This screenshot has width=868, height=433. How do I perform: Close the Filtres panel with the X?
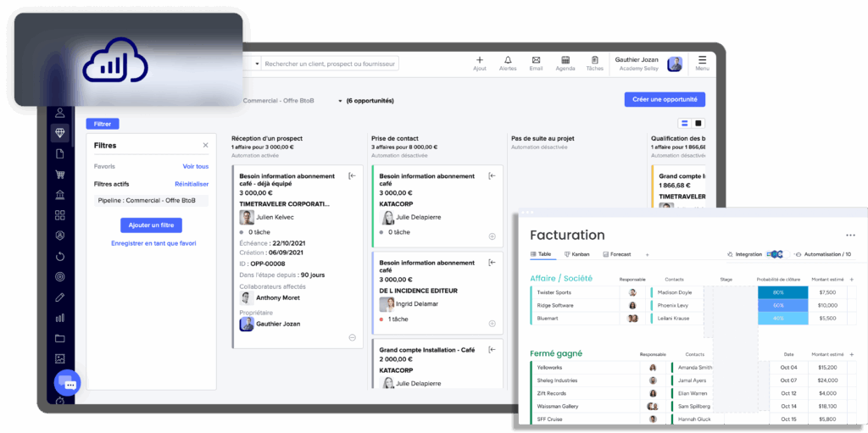click(x=205, y=145)
